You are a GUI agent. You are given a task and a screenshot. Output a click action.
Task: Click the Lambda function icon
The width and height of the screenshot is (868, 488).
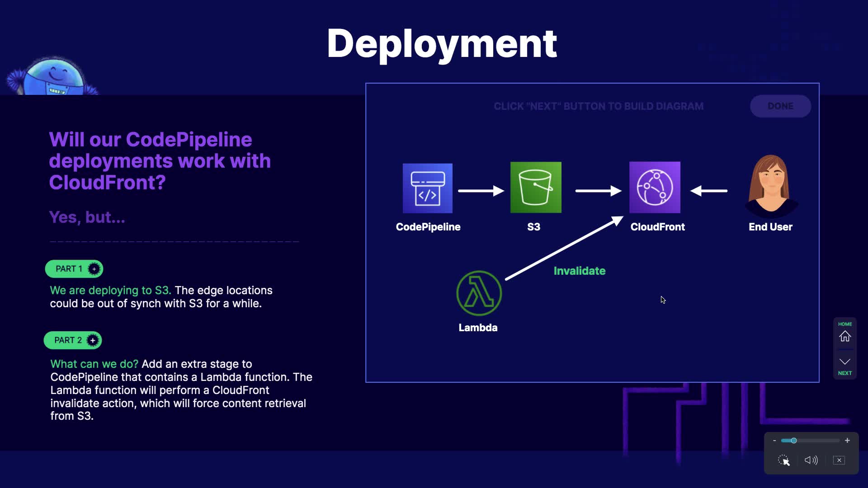[479, 293]
